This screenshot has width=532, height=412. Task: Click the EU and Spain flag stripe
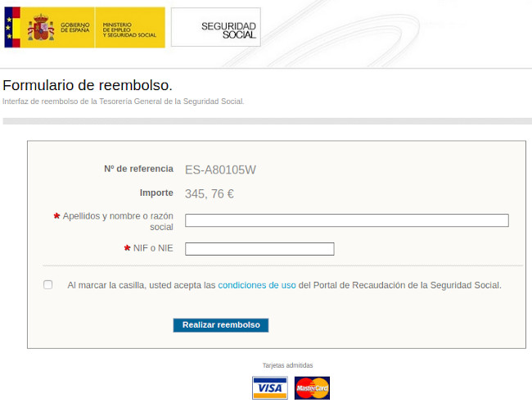[12, 27]
